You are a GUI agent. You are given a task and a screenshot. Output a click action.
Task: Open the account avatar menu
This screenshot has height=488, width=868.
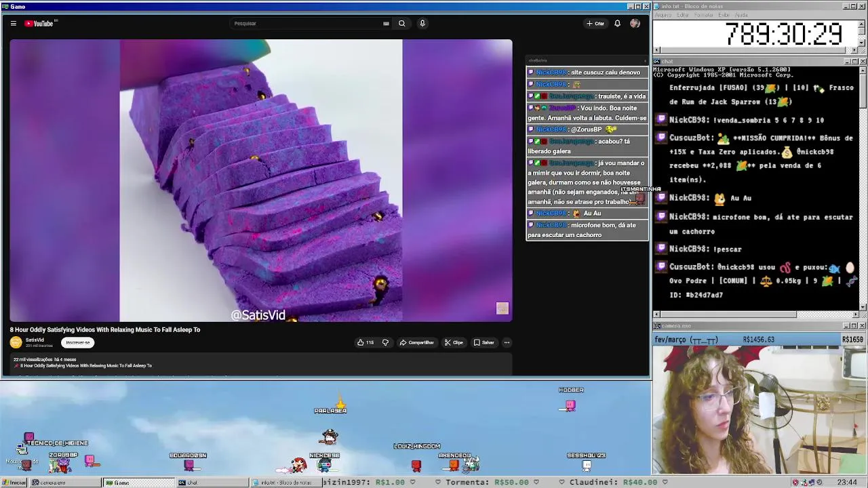pyautogui.click(x=635, y=23)
